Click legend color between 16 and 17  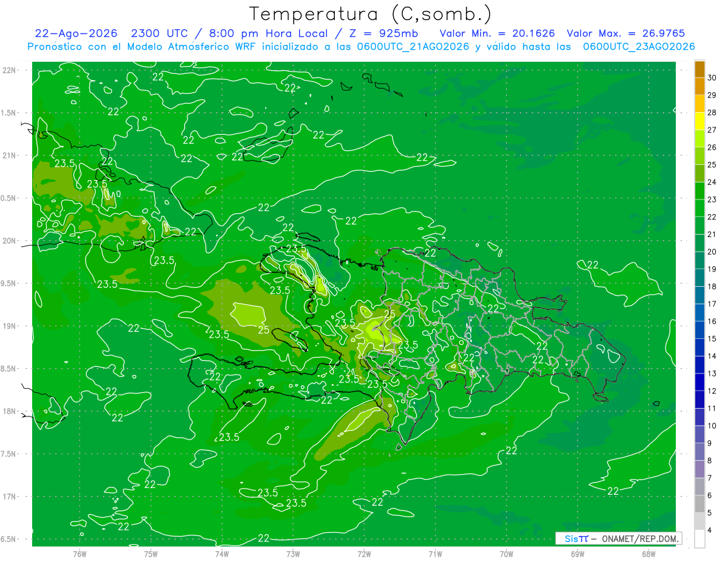(699, 313)
